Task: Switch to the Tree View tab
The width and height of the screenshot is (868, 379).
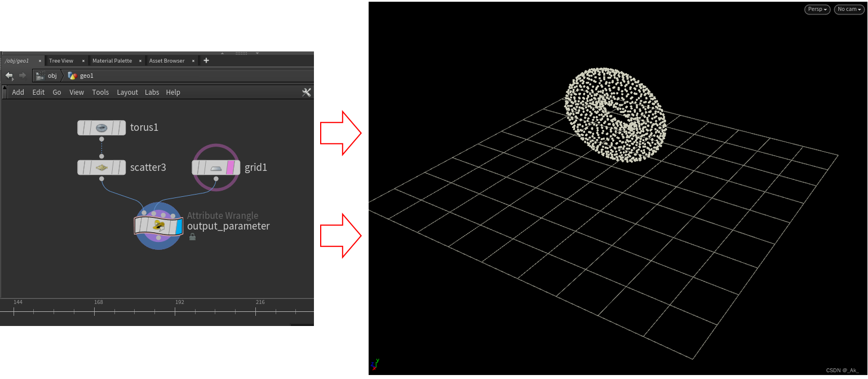Action: click(61, 60)
